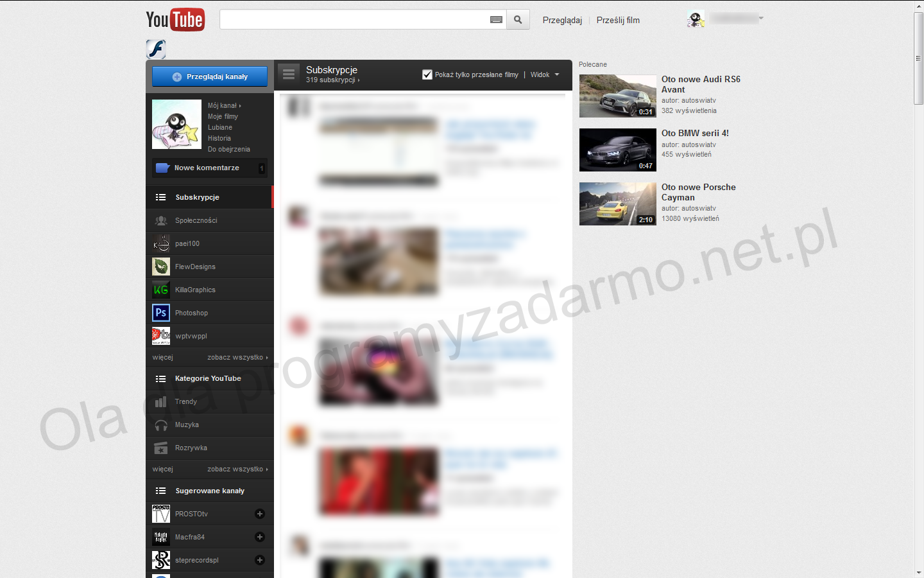924x578 pixels.
Task: Click the Rozrywka clapperboard icon
Action: point(161,448)
